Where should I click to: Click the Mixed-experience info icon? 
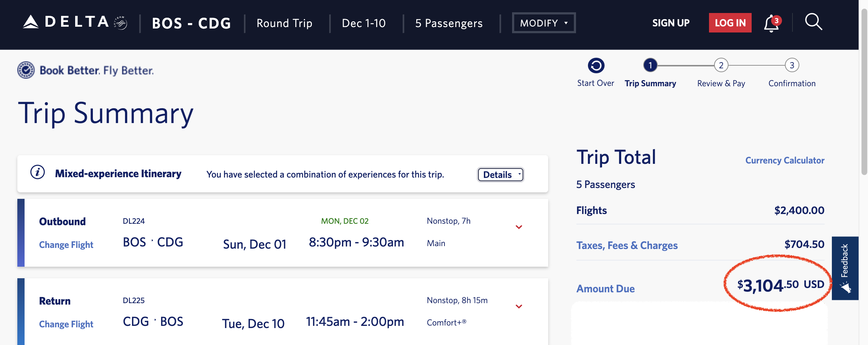click(38, 172)
